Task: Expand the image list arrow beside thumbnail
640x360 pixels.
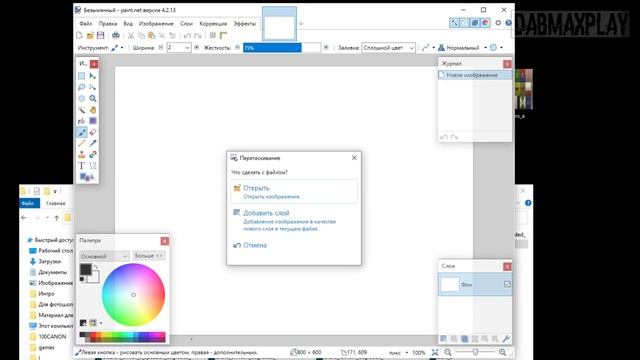Action: point(301,24)
